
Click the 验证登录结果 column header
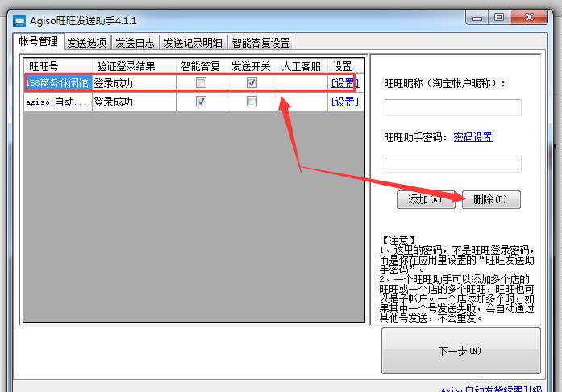[134, 66]
